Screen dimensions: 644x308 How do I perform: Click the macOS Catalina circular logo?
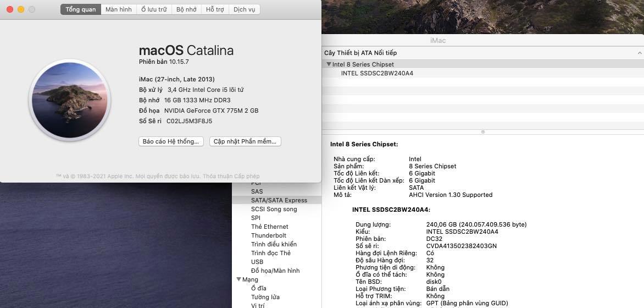(x=70, y=100)
